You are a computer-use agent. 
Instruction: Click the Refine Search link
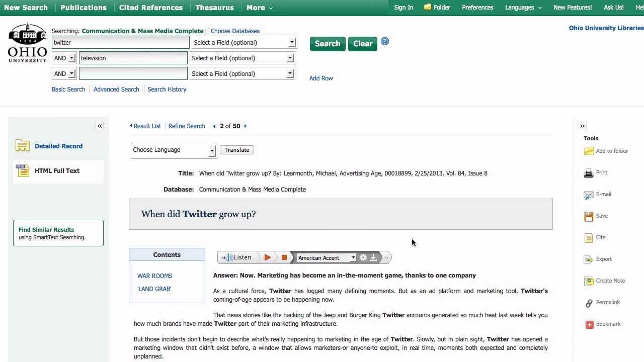tap(187, 126)
